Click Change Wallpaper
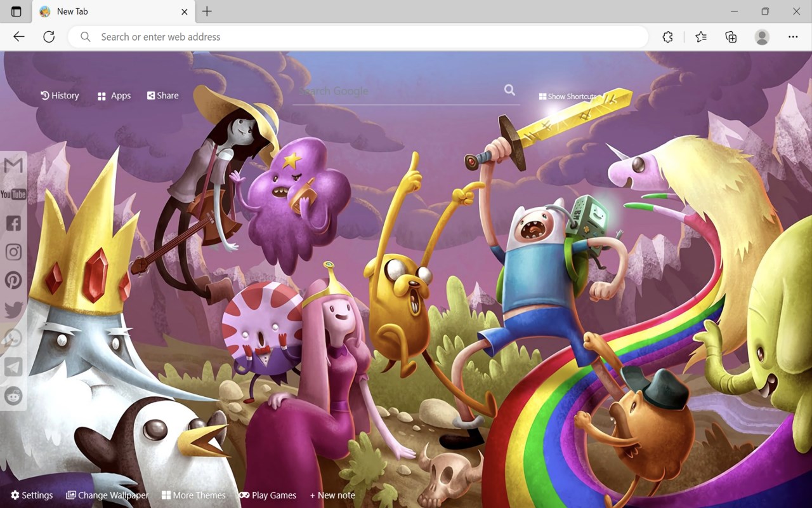 107,495
